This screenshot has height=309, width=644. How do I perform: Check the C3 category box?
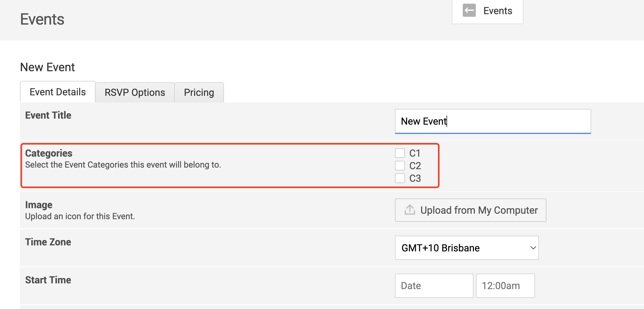tap(400, 178)
